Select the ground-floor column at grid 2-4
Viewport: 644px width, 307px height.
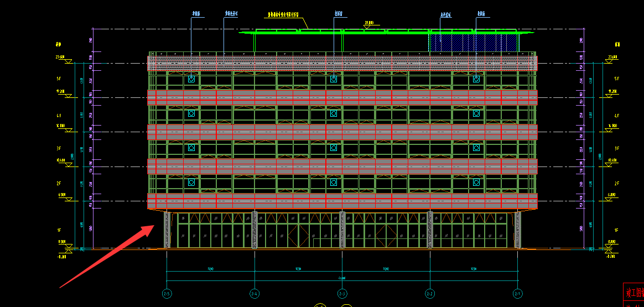[x=255, y=230]
